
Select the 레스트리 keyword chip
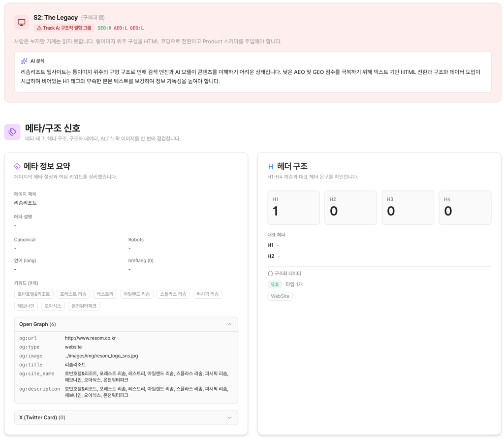tap(105, 294)
